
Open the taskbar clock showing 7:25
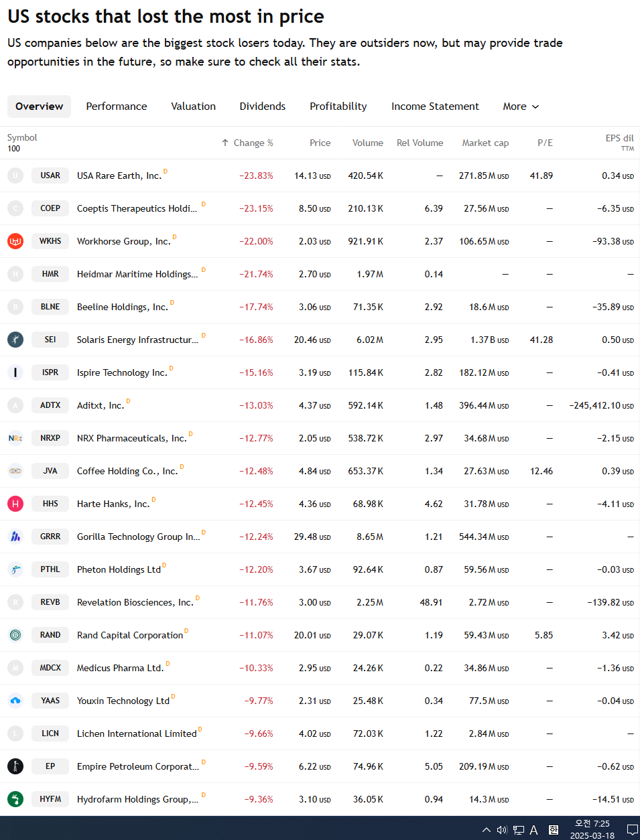click(592, 829)
